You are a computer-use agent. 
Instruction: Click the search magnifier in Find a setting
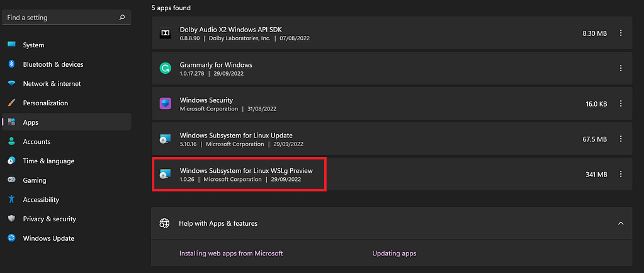(121, 18)
